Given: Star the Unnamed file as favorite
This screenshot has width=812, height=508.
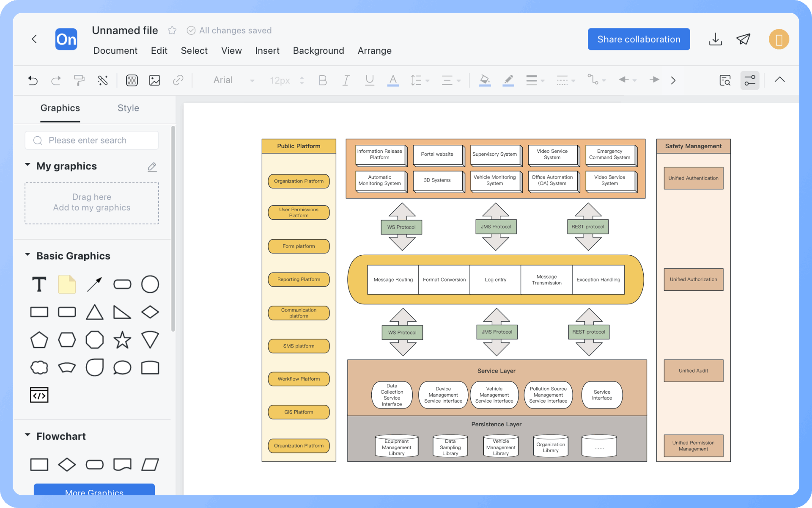Looking at the screenshot, I should pyautogui.click(x=172, y=30).
